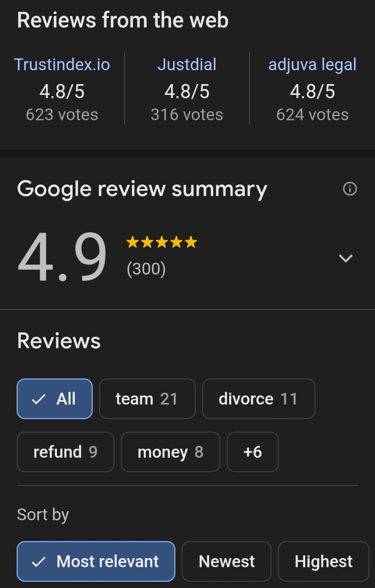Tap the (300) review count

click(x=146, y=269)
